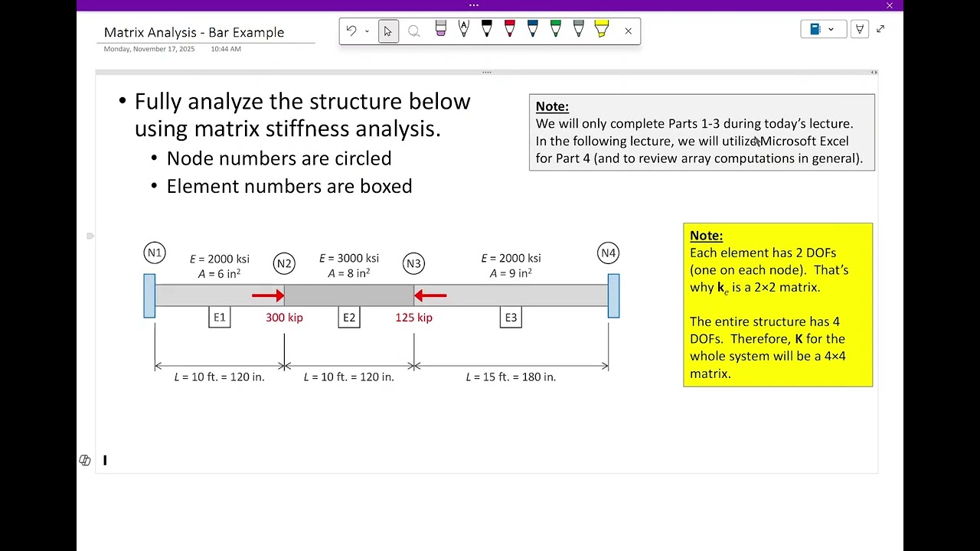The width and height of the screenshot is (980, 551).
Task: Click the bullet Element numbers are boxed
Action: pos(289,186)
